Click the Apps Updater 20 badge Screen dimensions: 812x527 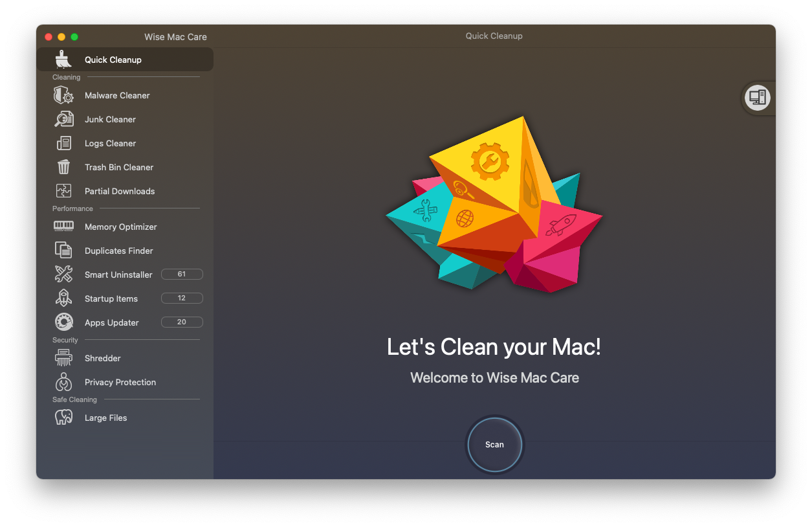pos(182,322)
